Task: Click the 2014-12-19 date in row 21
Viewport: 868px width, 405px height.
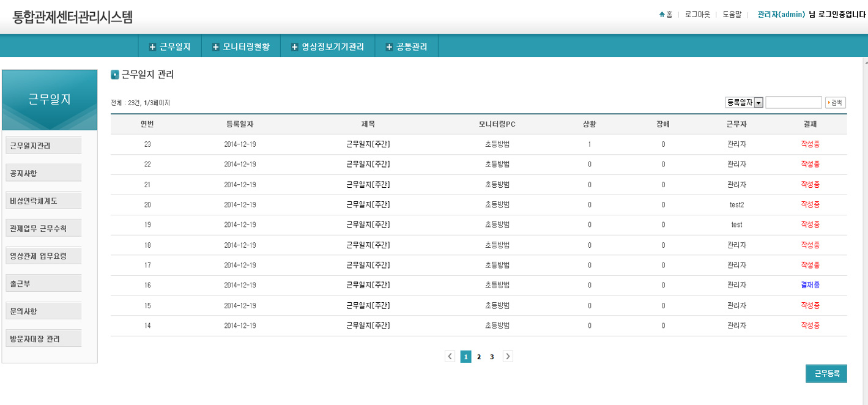Action: pos(240,185)
